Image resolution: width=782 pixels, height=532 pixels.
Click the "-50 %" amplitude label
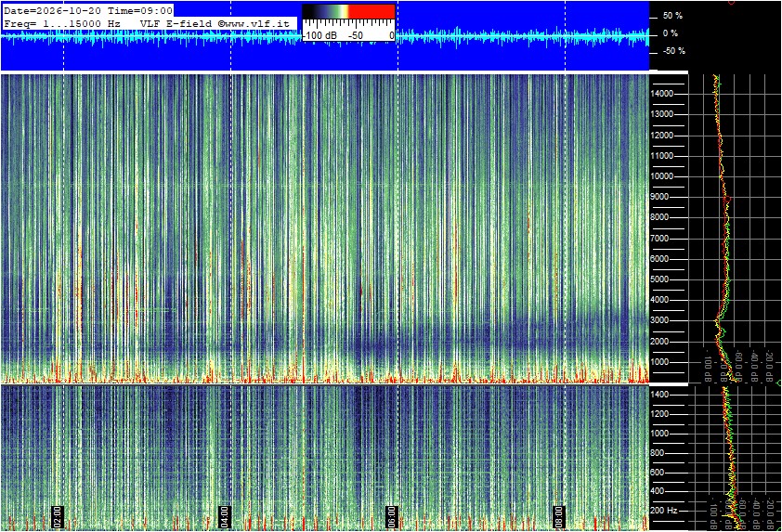674,51
